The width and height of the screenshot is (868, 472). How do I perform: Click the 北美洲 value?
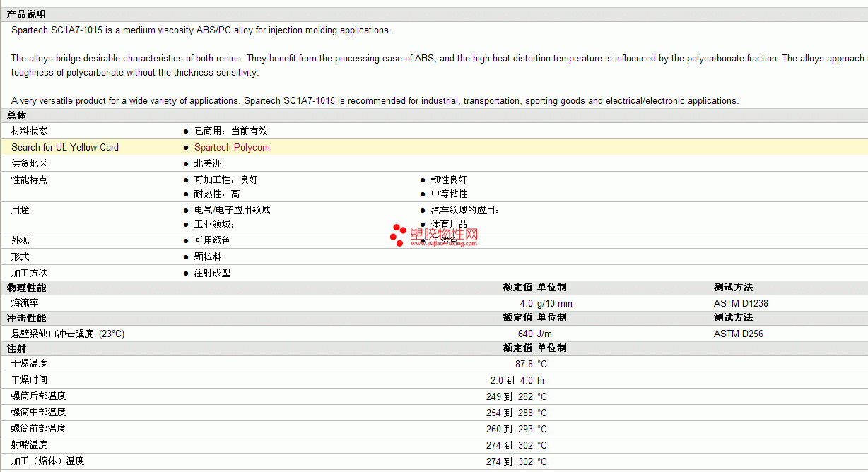(x=209, y=164)
